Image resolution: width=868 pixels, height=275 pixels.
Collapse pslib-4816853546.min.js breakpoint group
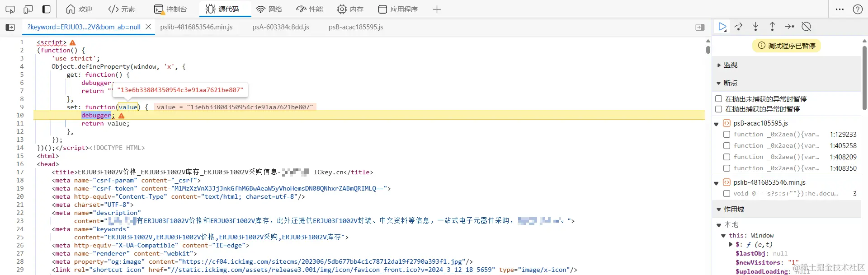point(717,183)
